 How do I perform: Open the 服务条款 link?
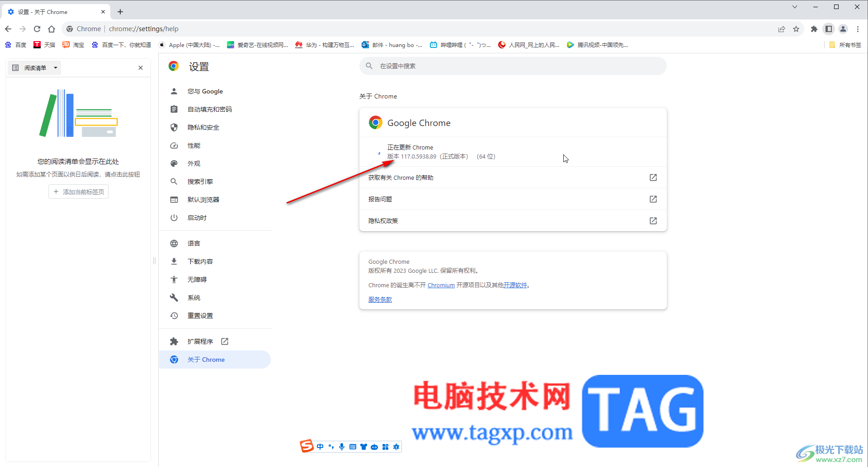380,299
